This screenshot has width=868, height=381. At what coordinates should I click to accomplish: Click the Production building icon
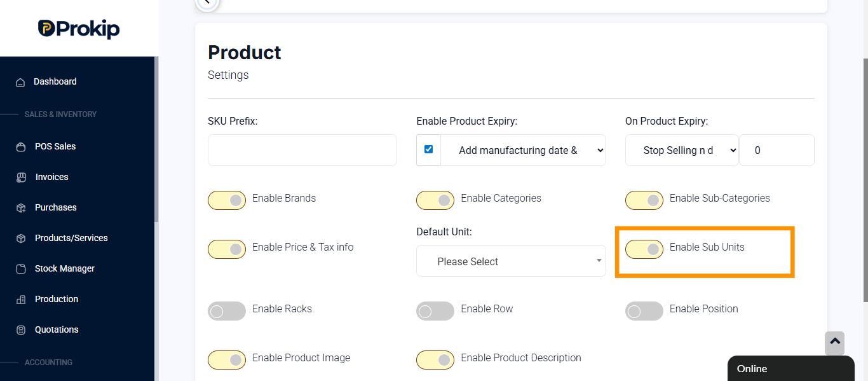(21, 300)
